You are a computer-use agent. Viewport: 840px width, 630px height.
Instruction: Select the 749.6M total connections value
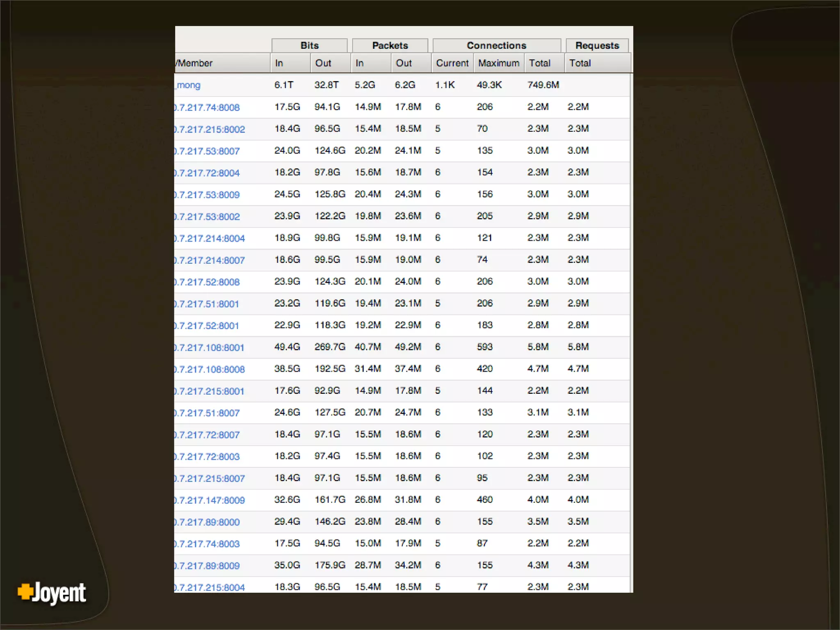coord(543,85)
